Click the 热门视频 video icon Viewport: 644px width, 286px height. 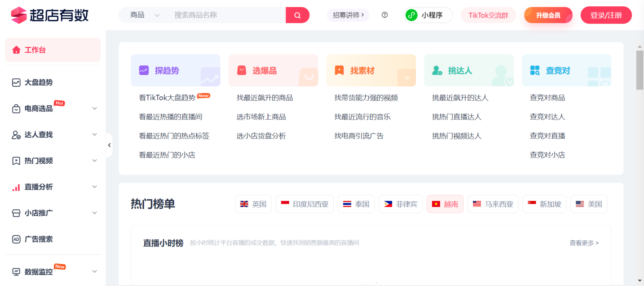click(x=16, y=161)
